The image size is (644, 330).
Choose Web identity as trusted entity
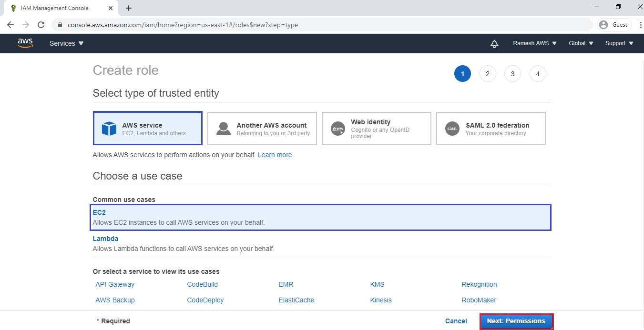tap(377, 129)
